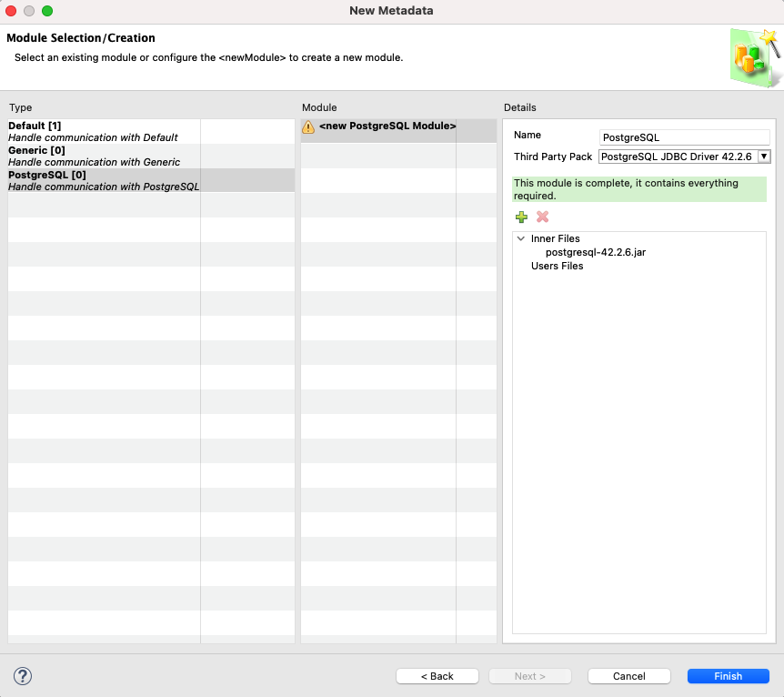Click the New Metadata wizard icon
Viewport: 784px width, 697px height.
click(x=754, y=56)
